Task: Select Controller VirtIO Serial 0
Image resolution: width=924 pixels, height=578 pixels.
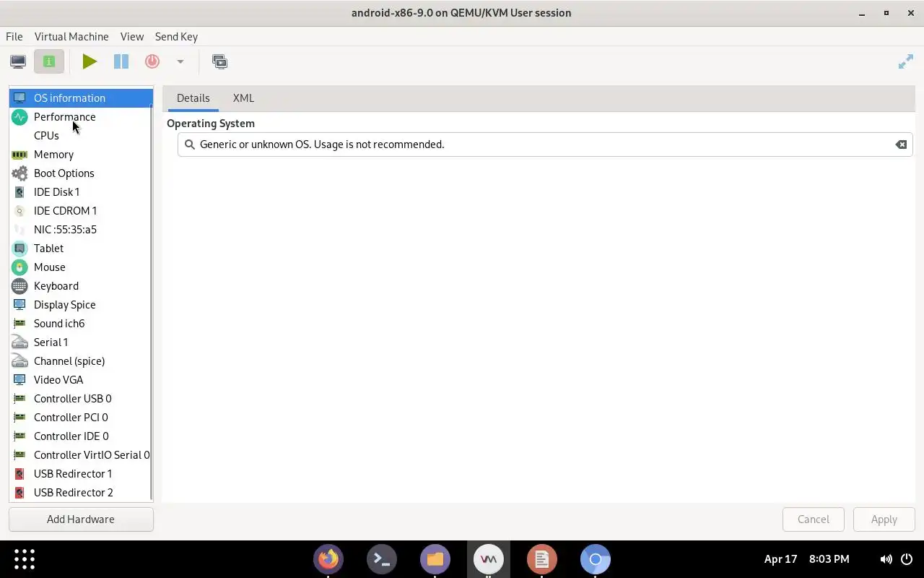Action: point(81,454)
